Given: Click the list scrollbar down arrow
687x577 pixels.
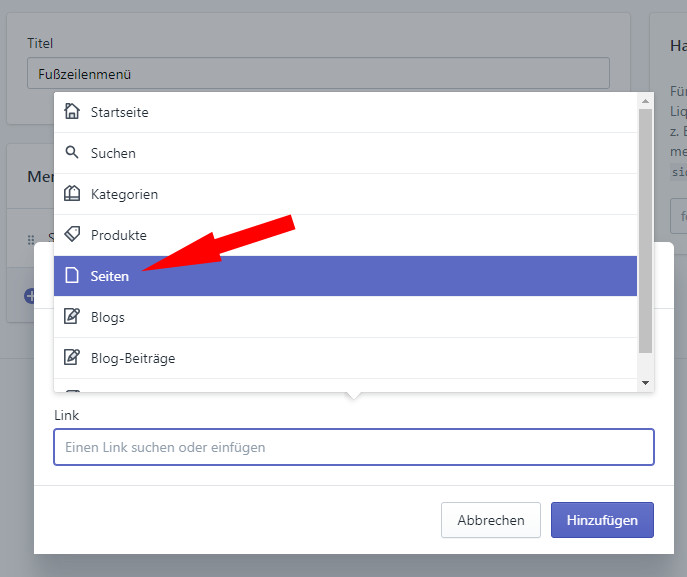Looking at the screenshot, I should (x=645, y=383).
